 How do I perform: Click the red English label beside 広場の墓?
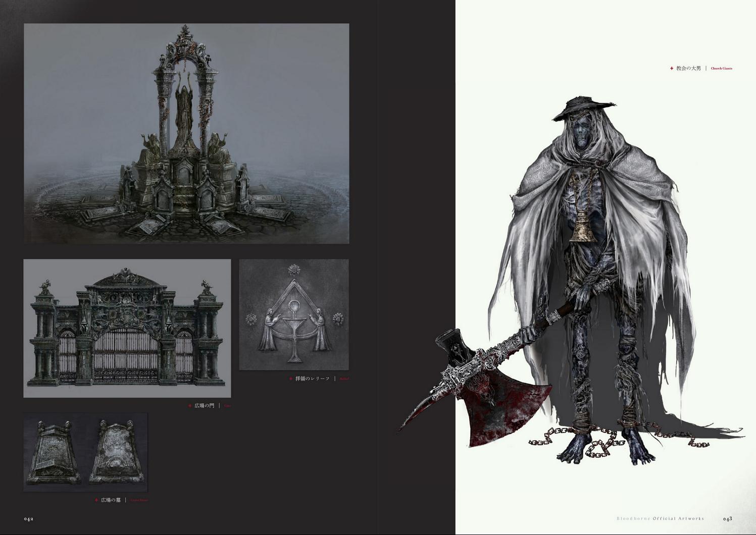coord(139,500)
